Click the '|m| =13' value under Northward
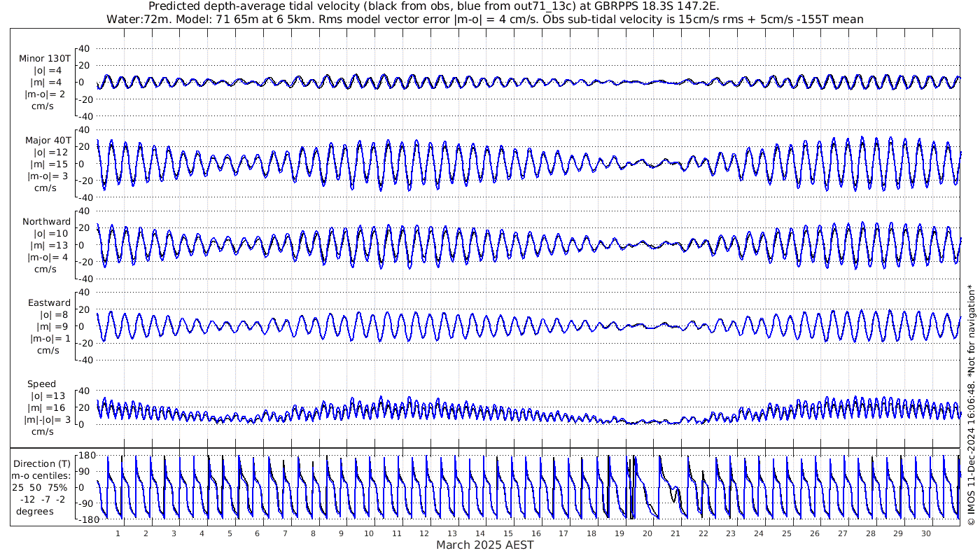 (x=49, y=245)
